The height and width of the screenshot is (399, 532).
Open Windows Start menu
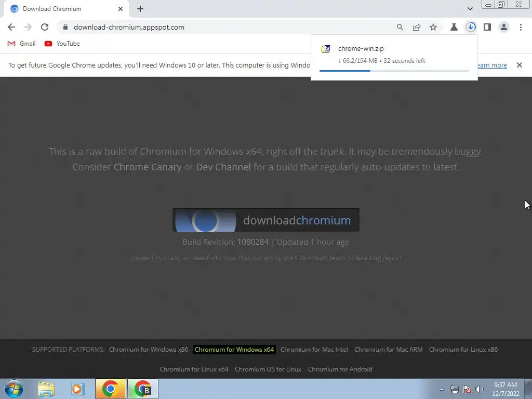tap(14, 389)
